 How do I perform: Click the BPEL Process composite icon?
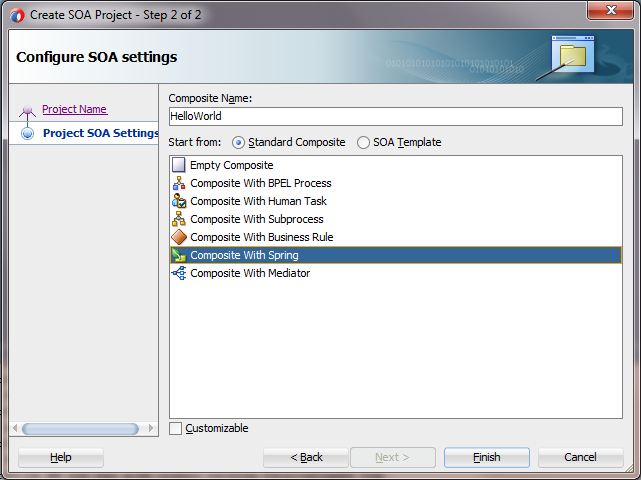pos(179,183)
